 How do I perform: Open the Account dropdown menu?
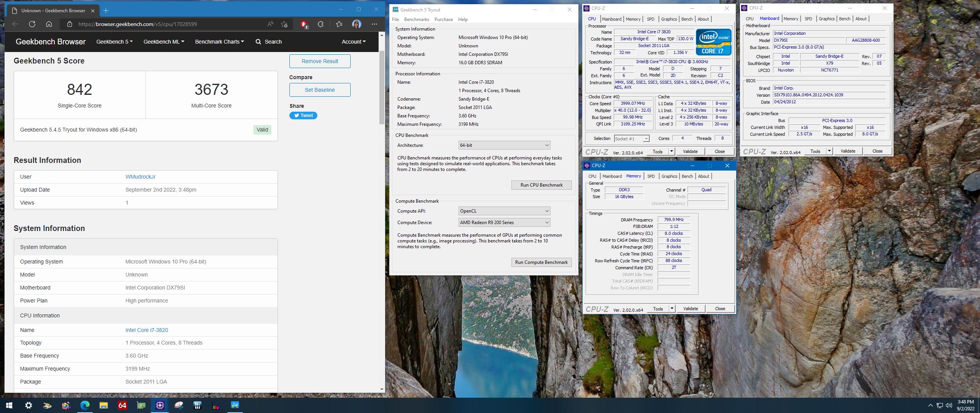(353, 42)
